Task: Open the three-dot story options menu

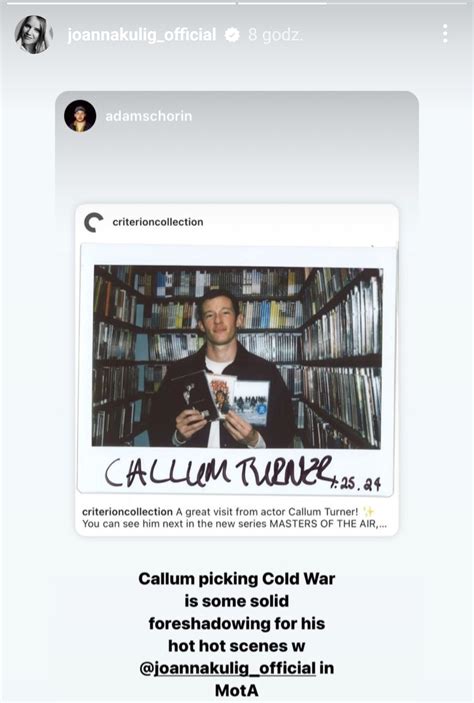Action: click(445, 34)
